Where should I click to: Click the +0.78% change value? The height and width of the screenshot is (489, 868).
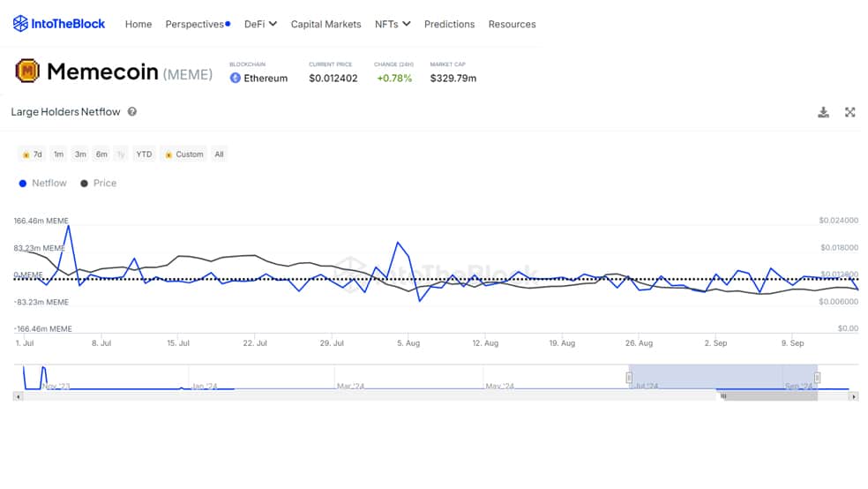point(394,79)
